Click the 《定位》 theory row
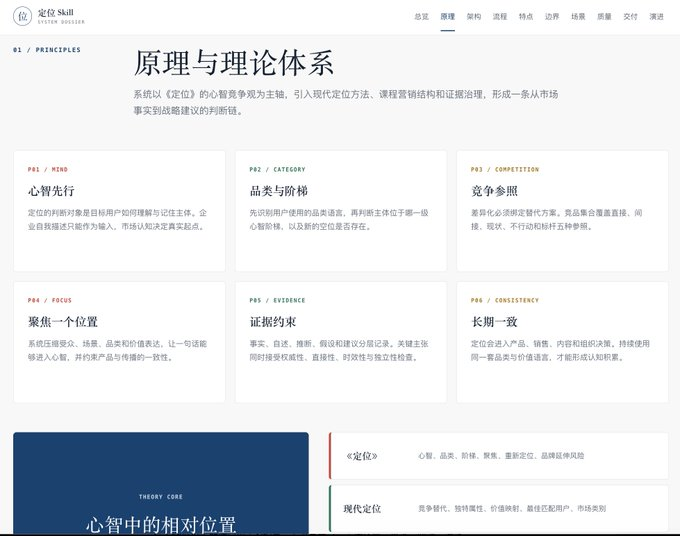 [499, 456]
